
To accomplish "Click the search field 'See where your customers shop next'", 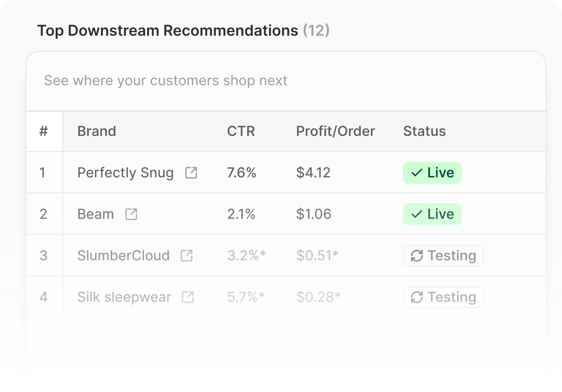I will click(166, 81).
